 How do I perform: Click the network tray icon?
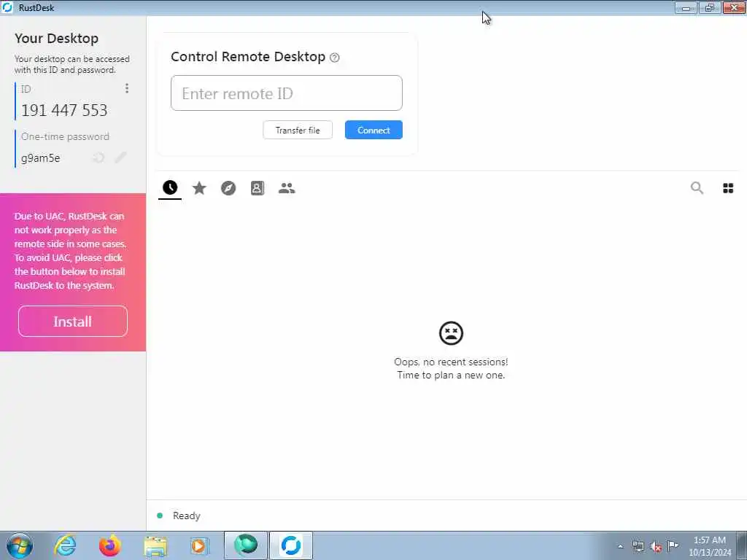coord(638,546)
